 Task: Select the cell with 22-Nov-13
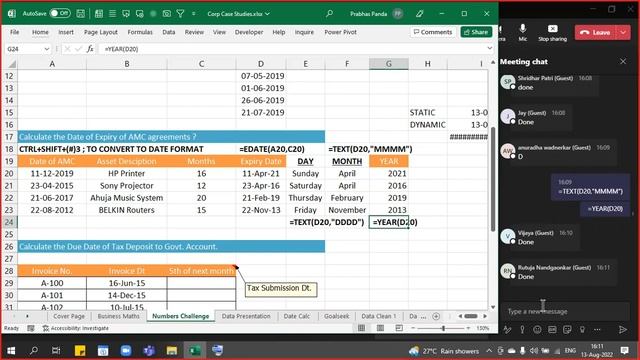coord(261,210)
